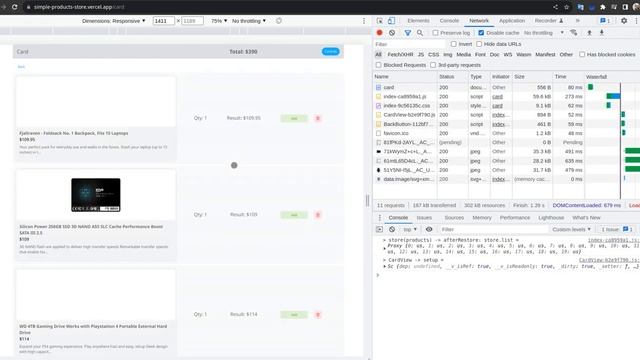Enable the Preserve log checkbox
This screenshot has height=360, width=640.
point(436,33)
